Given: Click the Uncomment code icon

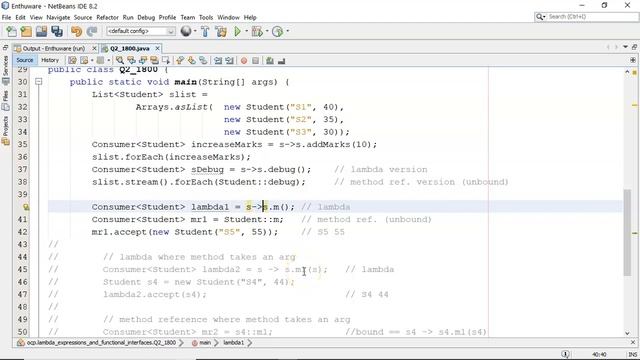Looking at the screenshot, I should tap(281, 60).
